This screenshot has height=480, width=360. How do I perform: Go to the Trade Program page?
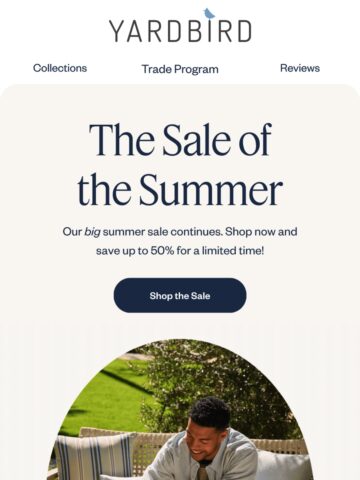click(x=180, y=69)
